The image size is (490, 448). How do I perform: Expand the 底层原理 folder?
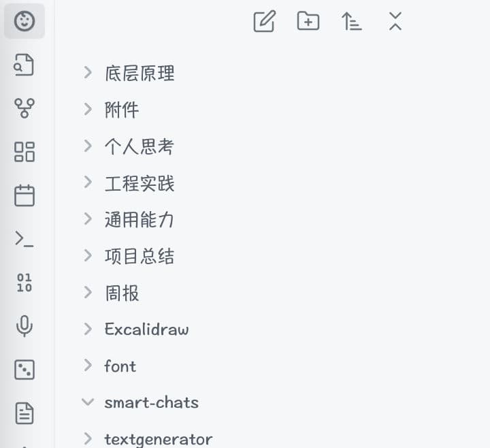tap(87, 72)
